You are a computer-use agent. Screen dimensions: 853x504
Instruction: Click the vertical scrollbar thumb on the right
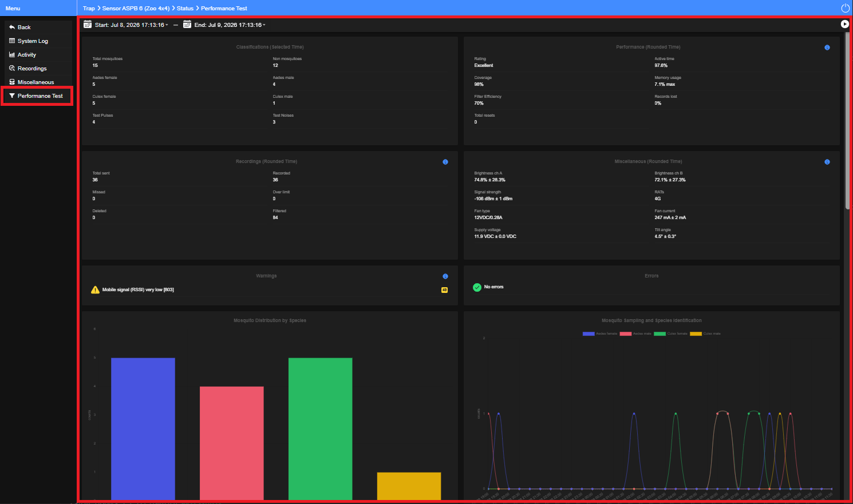[x=847, y=120]
